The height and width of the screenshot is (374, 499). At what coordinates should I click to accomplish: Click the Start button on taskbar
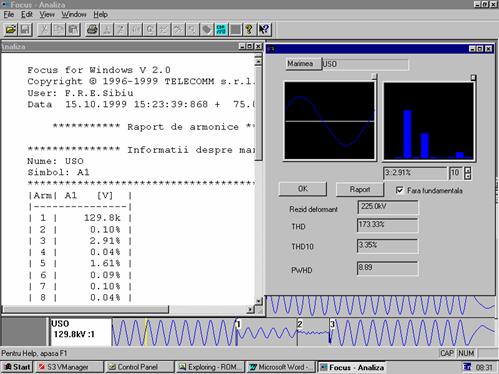17,367
